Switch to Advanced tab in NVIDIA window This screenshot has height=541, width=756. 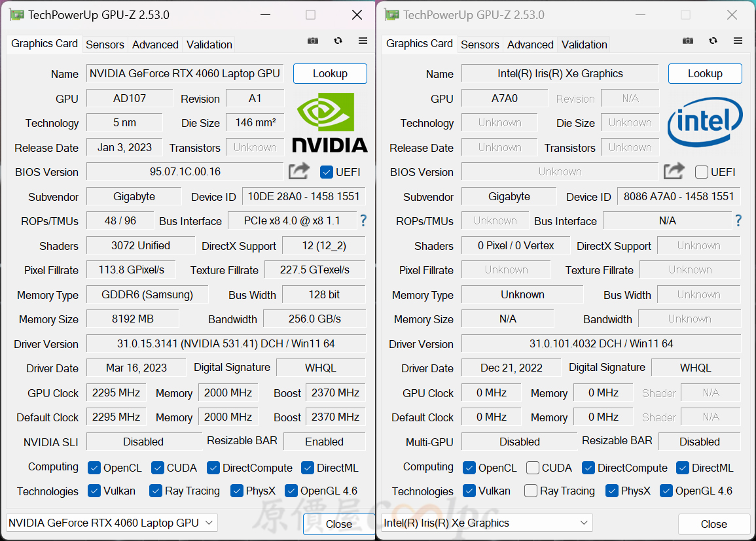pos(155,44)
